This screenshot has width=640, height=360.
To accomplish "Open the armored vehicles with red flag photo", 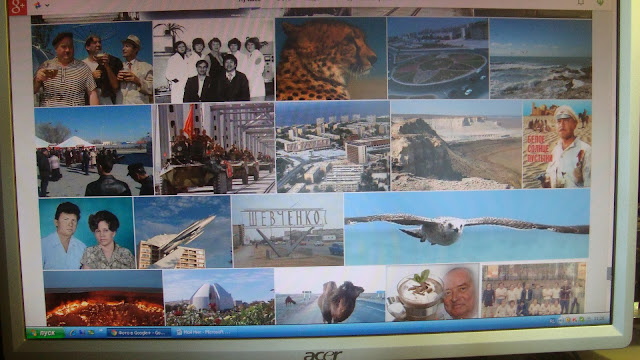I will (215, 148).
